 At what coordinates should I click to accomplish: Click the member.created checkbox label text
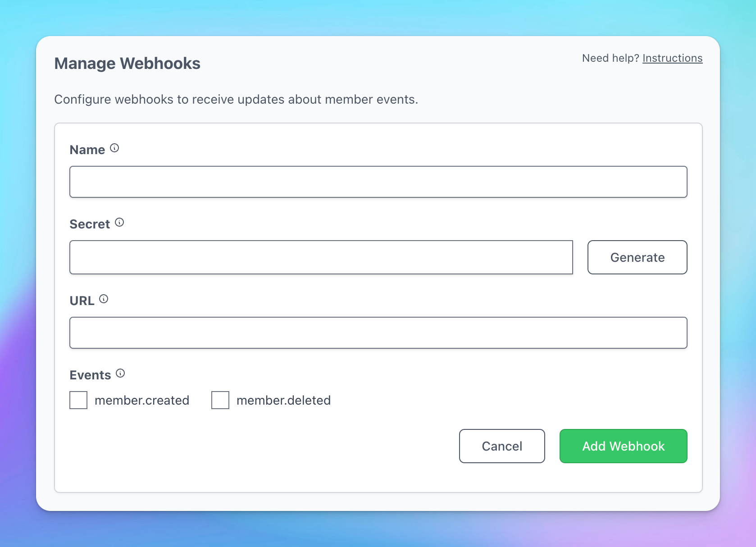142,401
